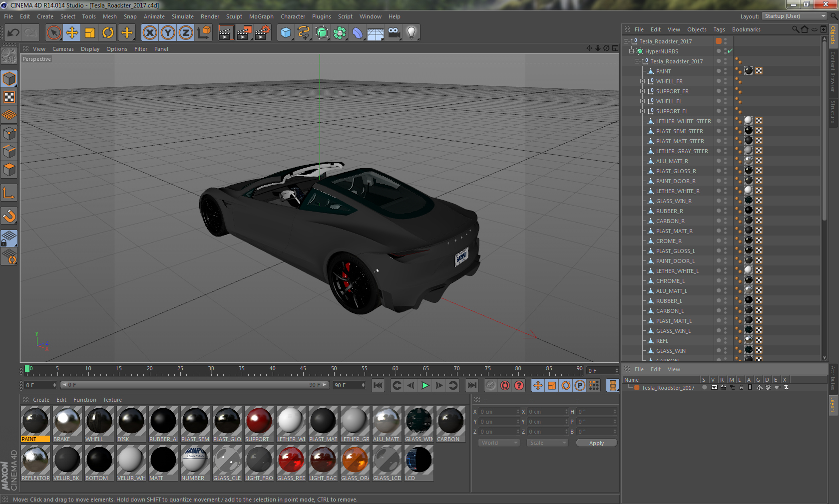Toggle Z axis lock
Viewport: 839px width, 504px height.
[186, 33]
